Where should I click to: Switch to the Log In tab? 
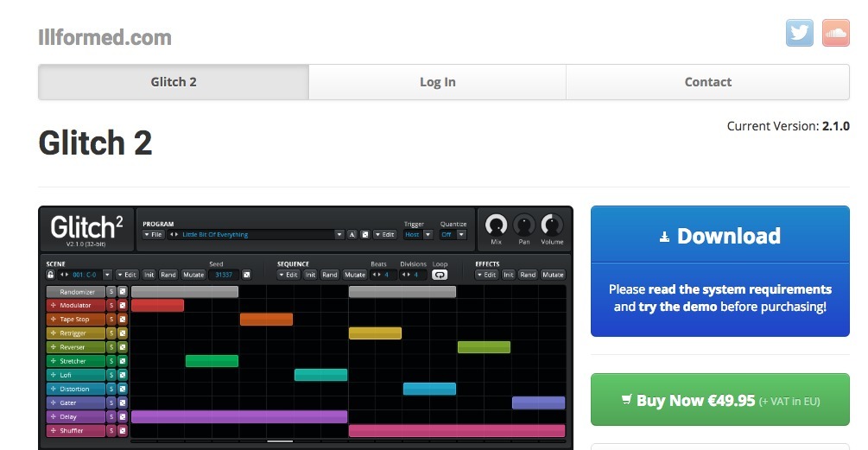pyautogui.click(x=437, y=82)
